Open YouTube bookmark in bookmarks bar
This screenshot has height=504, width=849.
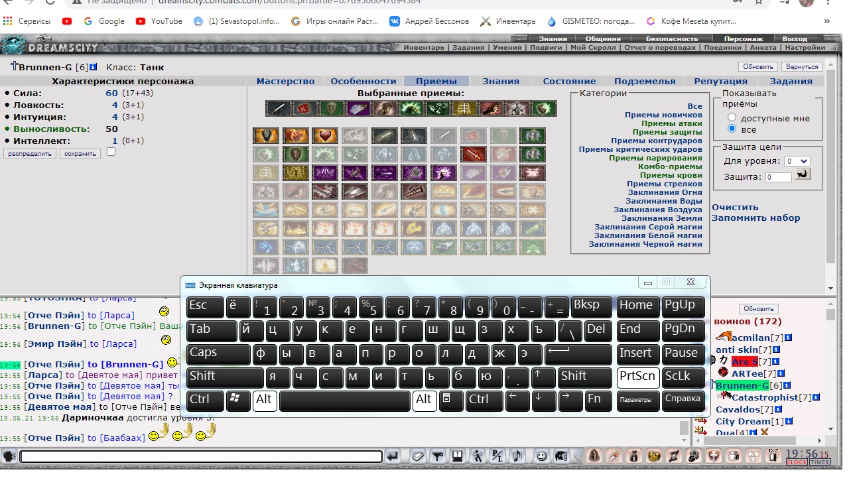click(159, 21)
